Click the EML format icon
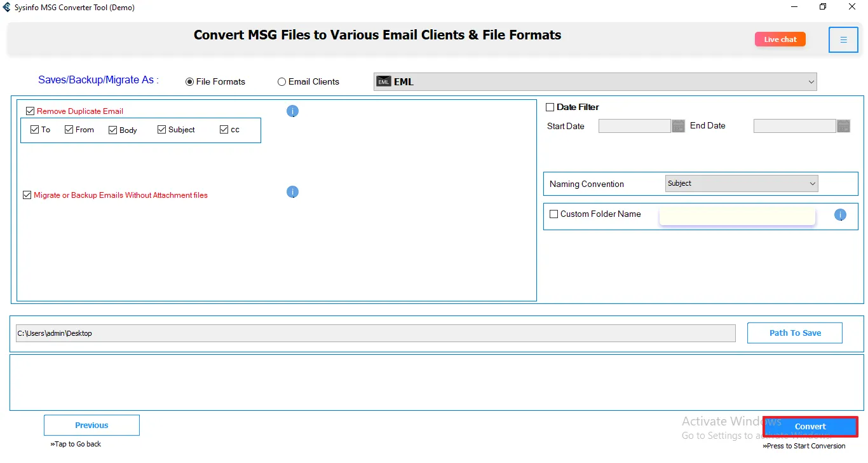 tap(383, 81)
